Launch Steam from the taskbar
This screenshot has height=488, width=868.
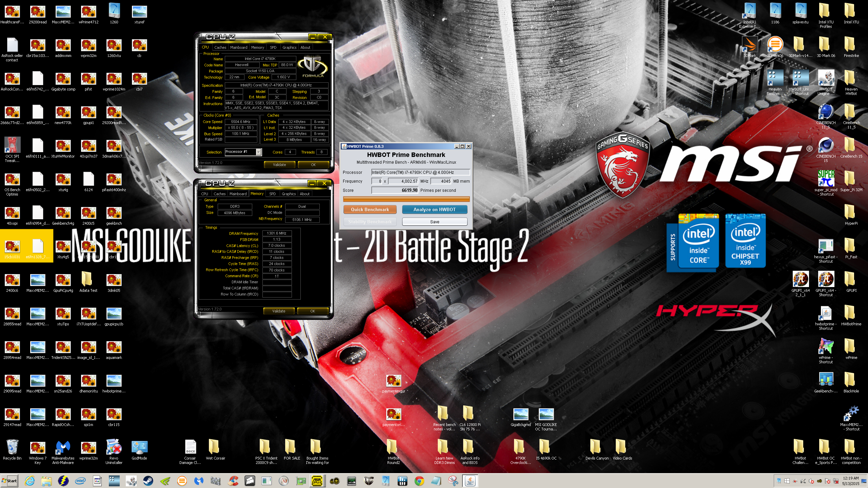(148, 481)
